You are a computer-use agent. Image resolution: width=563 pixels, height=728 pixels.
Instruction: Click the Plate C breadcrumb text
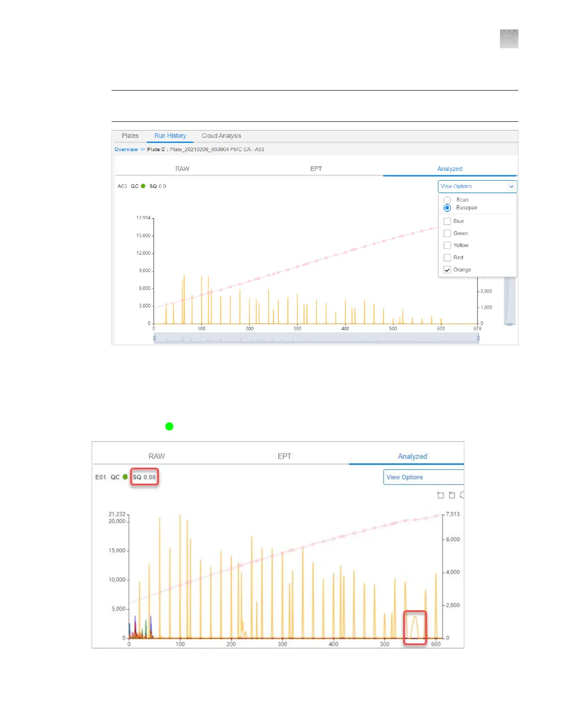(x=156, y=149)
